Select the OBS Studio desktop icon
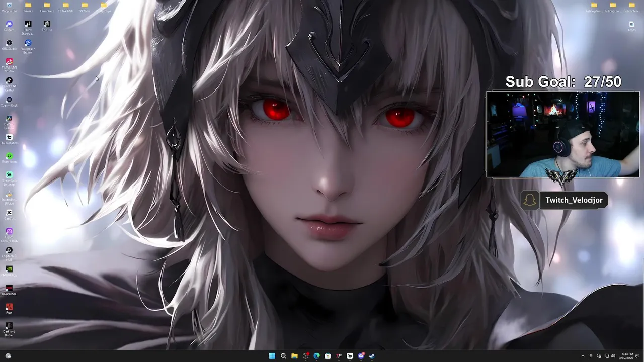 [x=9, y=45]
